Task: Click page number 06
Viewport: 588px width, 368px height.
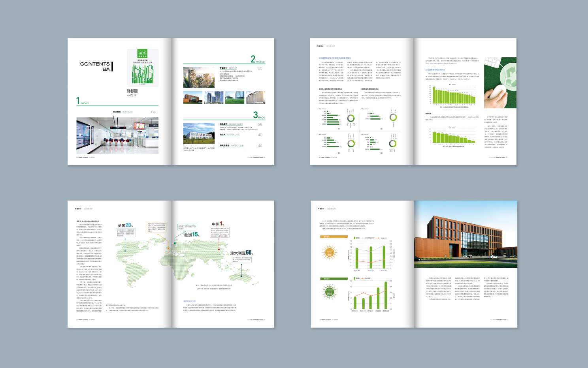Action: (260, 68)
